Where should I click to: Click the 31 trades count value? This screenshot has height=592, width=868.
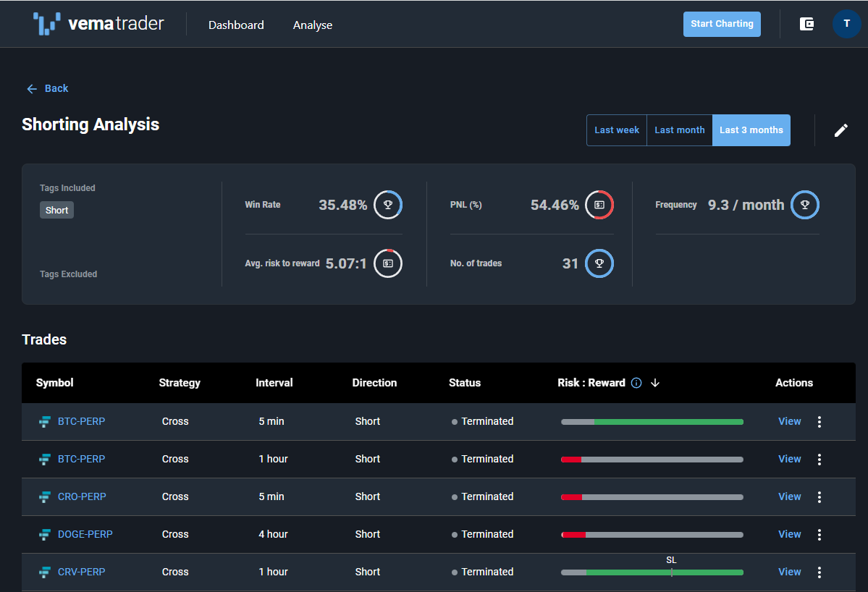tap(570, 264)
